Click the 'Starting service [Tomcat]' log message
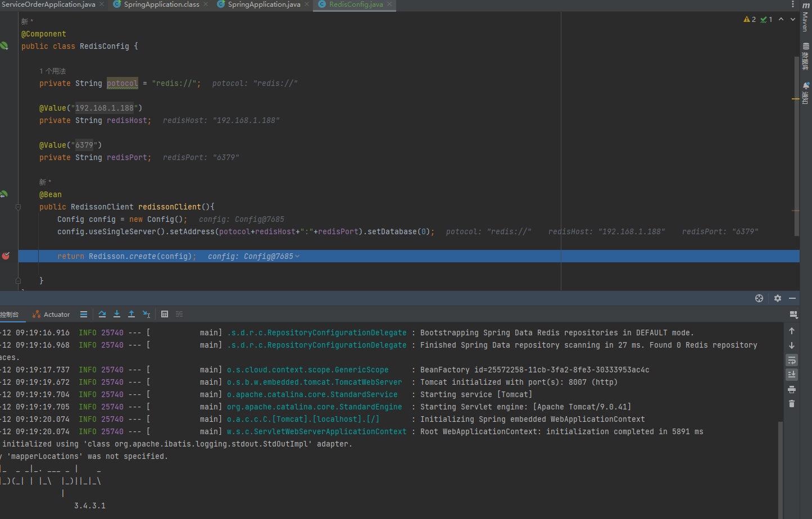The height and width of the screenshot is (519, 812). [x=476, y=395]
